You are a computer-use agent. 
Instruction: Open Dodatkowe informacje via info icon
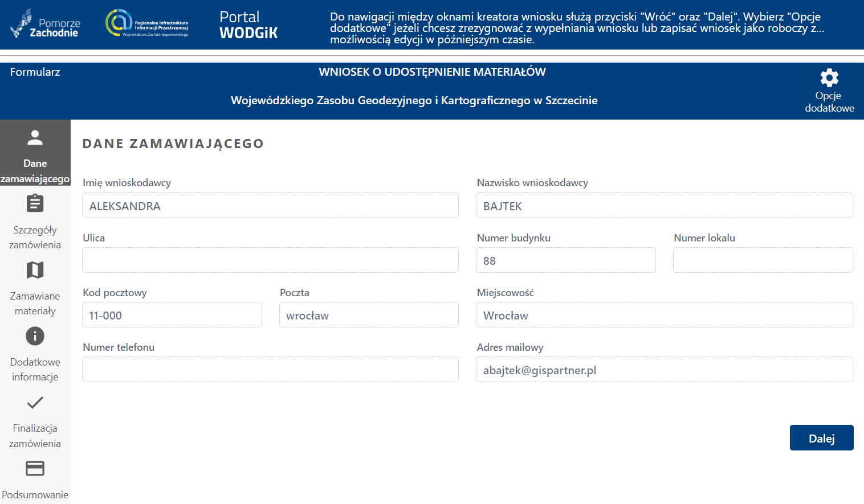pos(35,336)
